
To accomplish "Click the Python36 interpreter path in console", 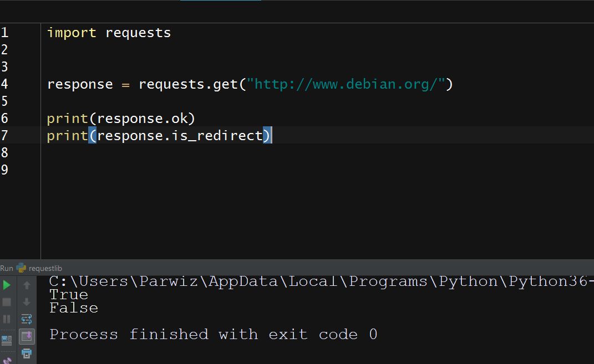I will (x=321, y=281).
